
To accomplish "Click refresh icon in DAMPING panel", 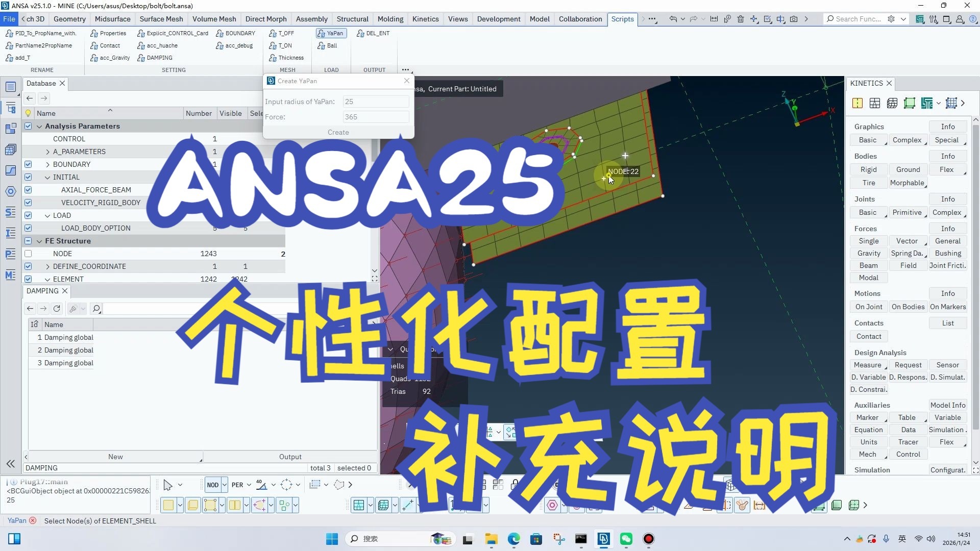I will point(57,309).
